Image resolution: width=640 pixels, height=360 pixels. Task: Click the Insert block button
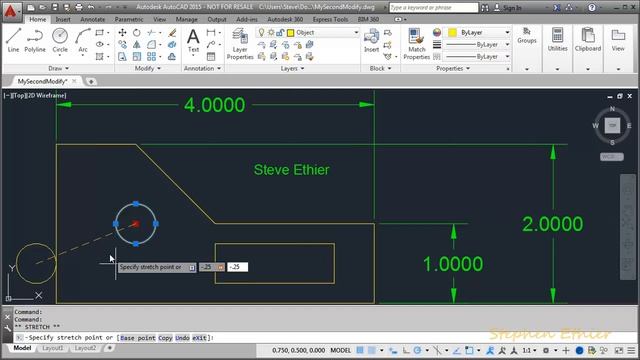(x=371, y=41)
